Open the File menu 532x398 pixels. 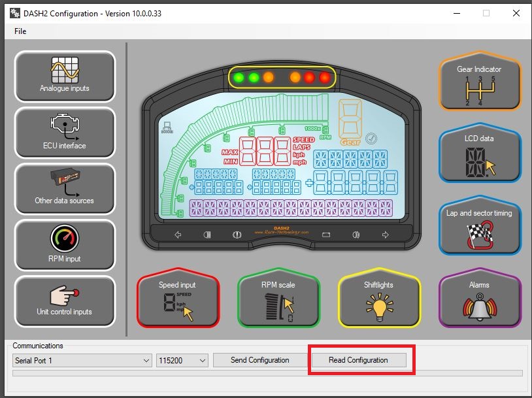coord(20,31)
